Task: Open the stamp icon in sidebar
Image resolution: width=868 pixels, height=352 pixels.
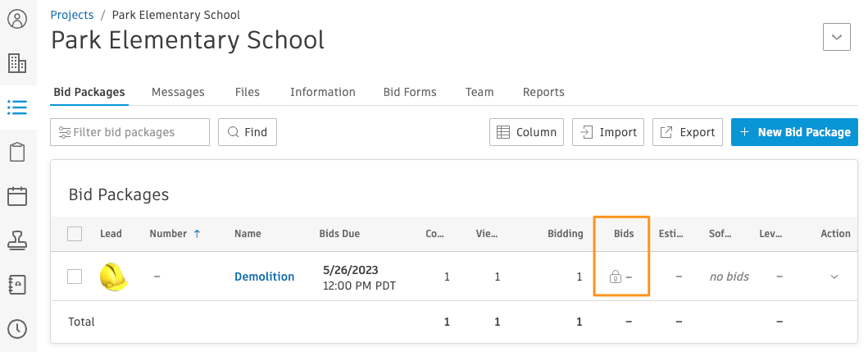Action: [17, 240]
